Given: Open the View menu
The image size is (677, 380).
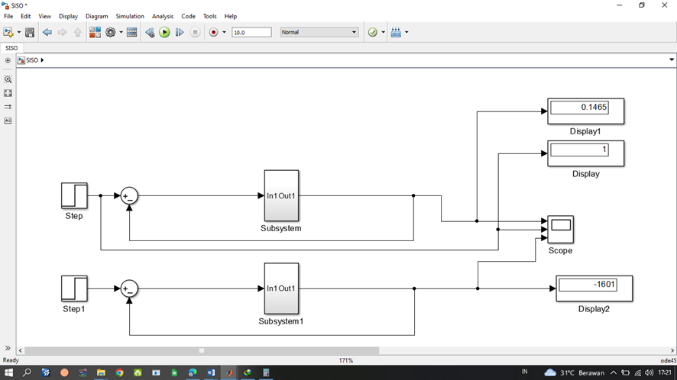Looking at the screenshot, I should [45, 16].
